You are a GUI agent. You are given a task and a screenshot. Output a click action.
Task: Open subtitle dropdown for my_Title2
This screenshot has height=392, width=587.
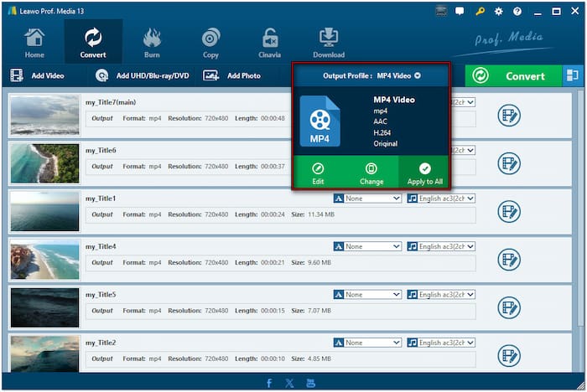pos(367,343)
